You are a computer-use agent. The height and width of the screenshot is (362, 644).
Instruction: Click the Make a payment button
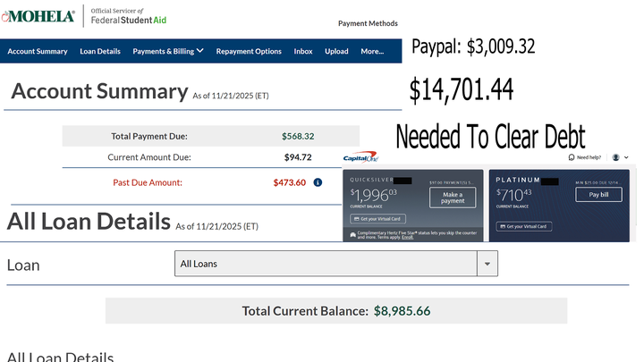point(453,198)
